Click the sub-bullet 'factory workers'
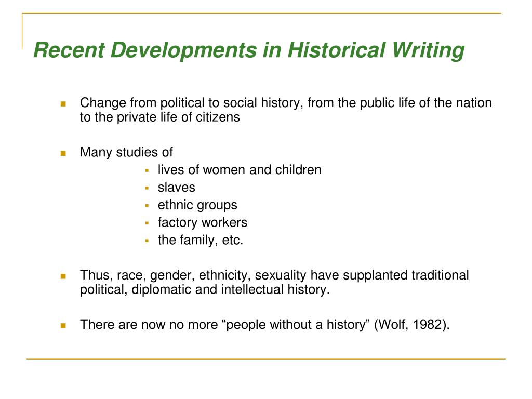 [x=203, y=222]
